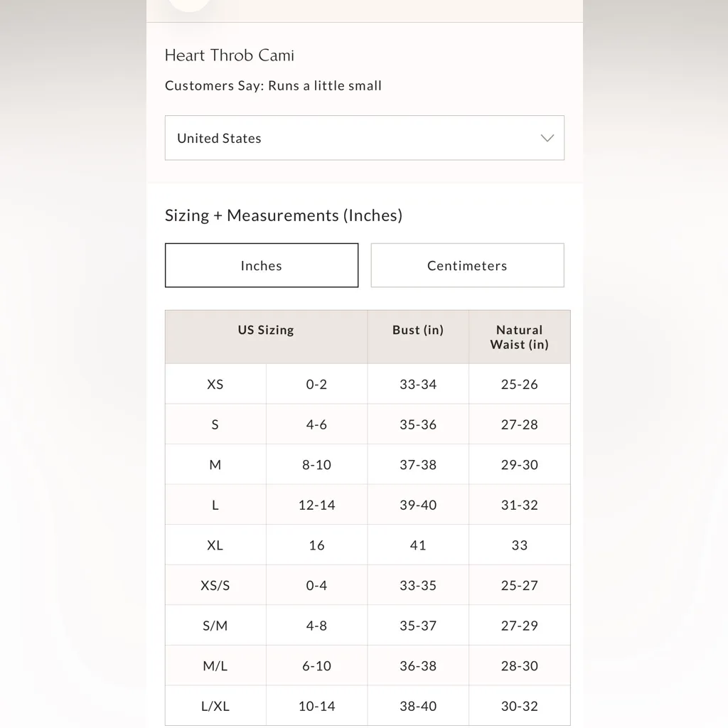This screenshot has width=728, height=728.
Task: Select the M size row label
Action: 215,465
